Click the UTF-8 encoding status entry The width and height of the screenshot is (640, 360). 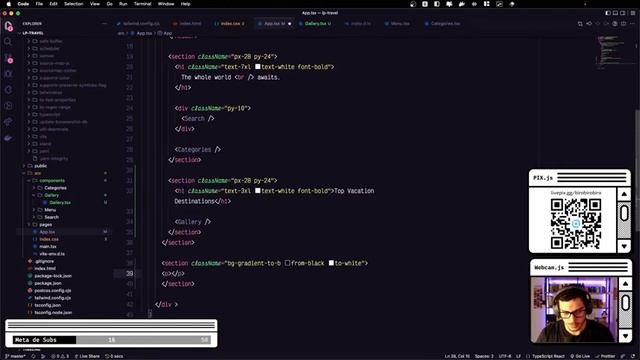pyautogui.click(x=505, y=356)
